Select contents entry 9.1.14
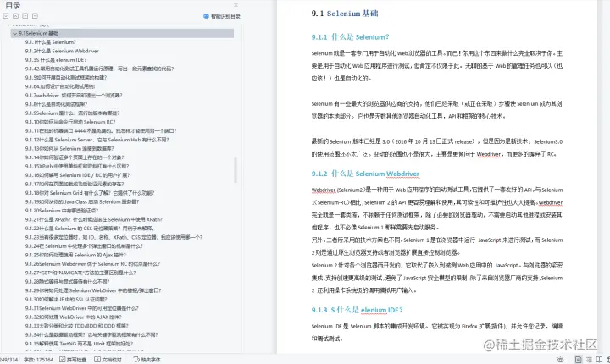The width and height of the screenshot is (610, 364). 75,157
